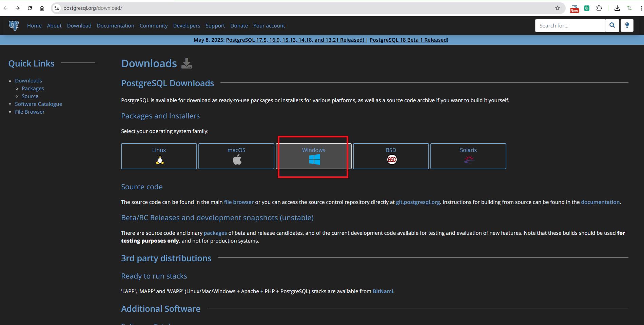Open the Download menu item
644x325 pixels.
tap(79, 25)
